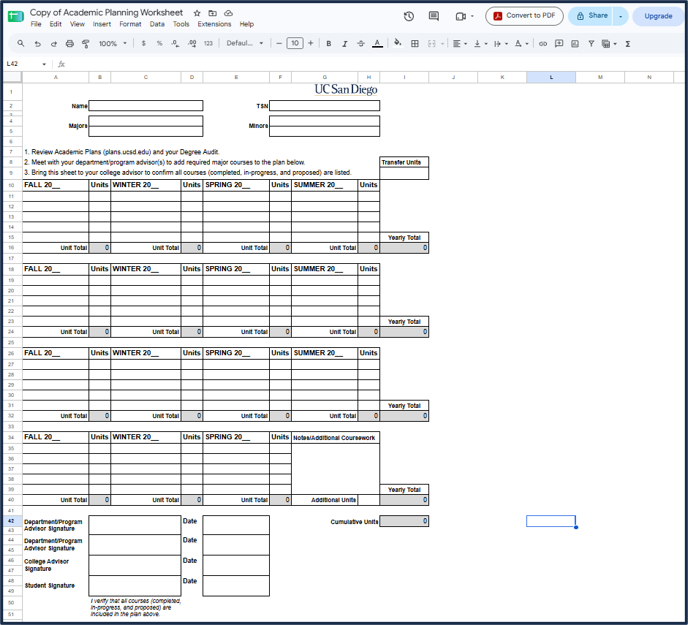This screenshot has height=625, width=688.
Task: Select the Notes/Additional Coursework cell
Action: [336, 438]
